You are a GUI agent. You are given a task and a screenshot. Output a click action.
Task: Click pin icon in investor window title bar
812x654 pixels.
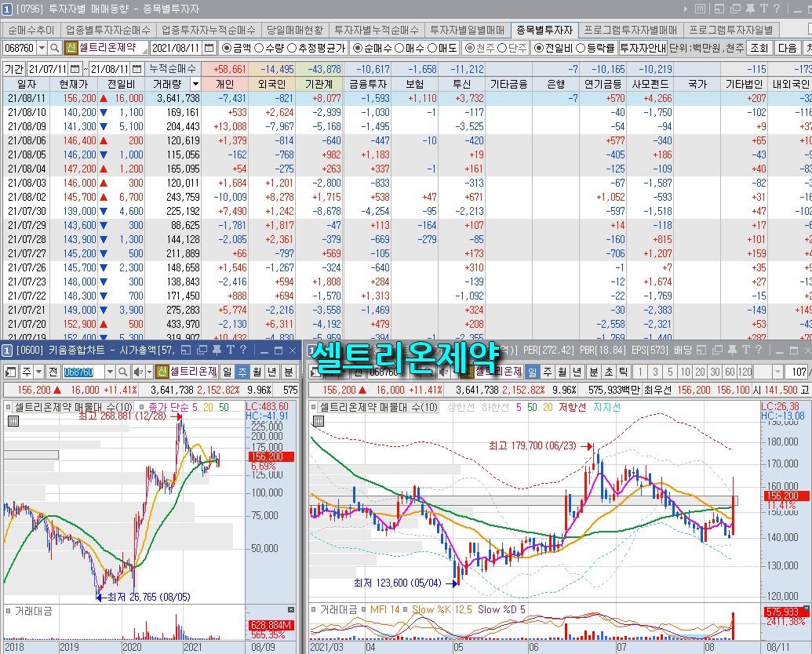pyautogui.click(x=750, y=9)
